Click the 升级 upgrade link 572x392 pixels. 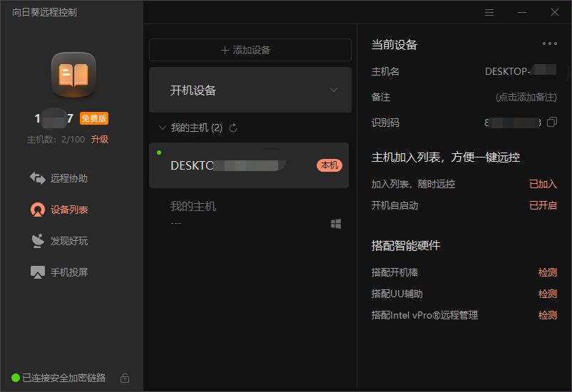tap(100, 140)
